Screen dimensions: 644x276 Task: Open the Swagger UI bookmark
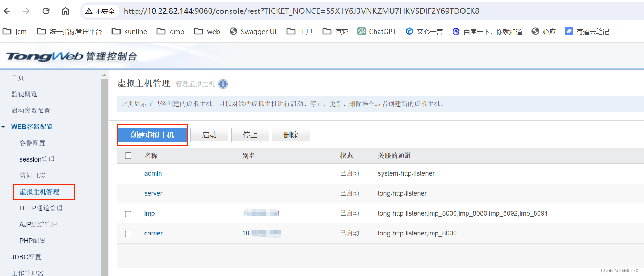253,32
